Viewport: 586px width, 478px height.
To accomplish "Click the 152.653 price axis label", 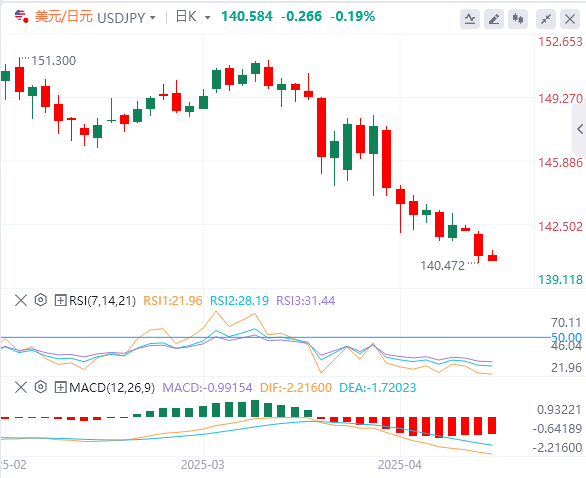I will coord(560,41).
